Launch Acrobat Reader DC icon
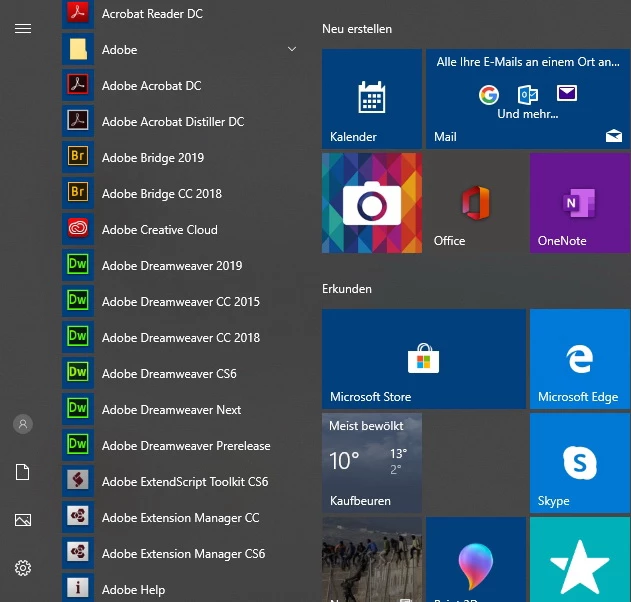Image resolution: width=631 pixels, height=602 pixels. [x=78, y=14]
